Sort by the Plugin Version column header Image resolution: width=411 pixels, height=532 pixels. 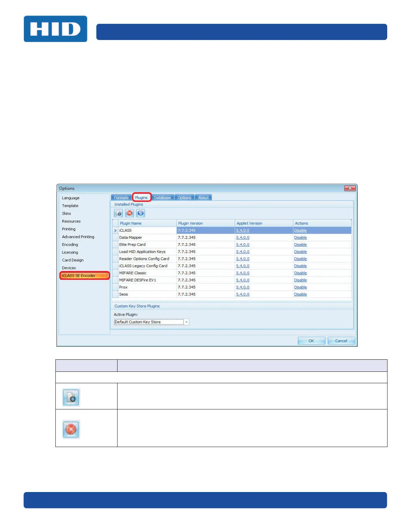205,223
